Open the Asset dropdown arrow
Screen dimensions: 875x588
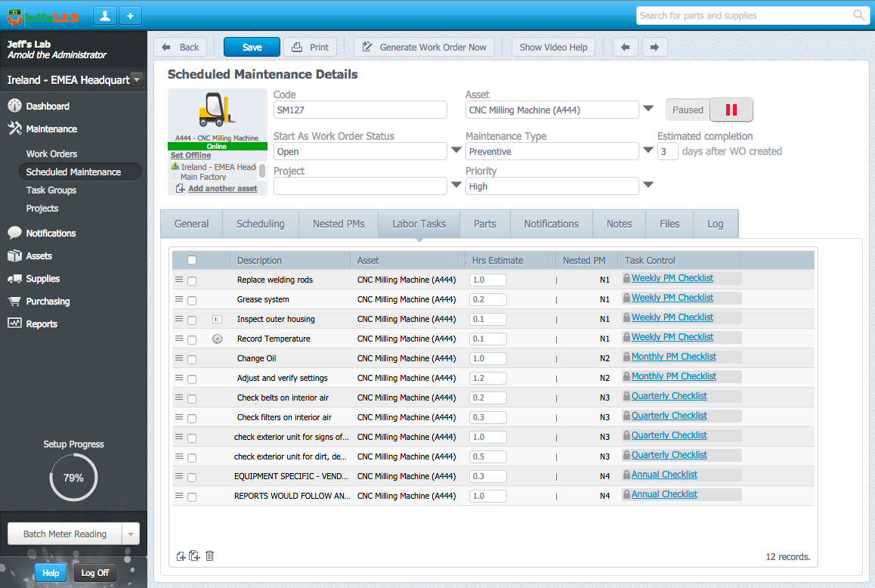click(648, 110)
